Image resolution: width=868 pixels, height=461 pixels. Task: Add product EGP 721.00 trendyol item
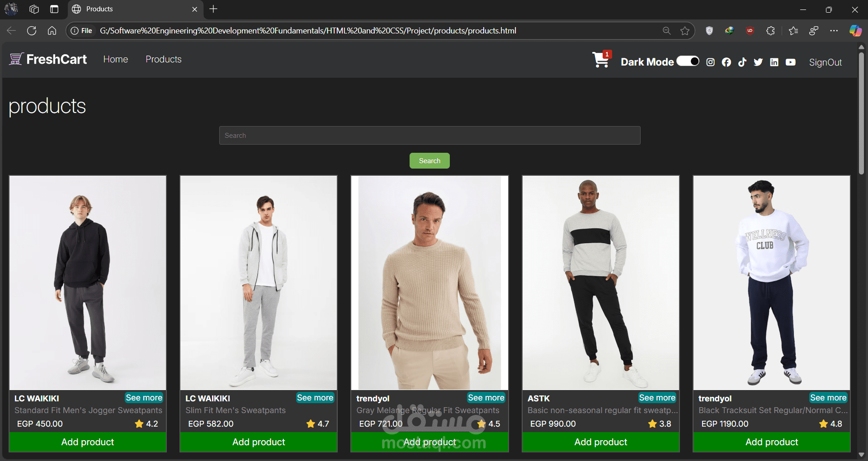[x=429, y=442]
